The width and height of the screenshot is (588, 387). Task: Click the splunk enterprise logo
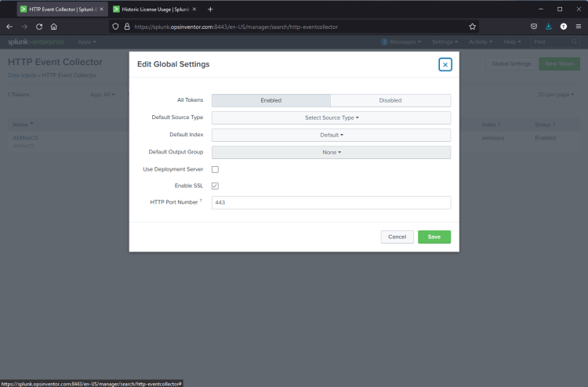(36, 42)
